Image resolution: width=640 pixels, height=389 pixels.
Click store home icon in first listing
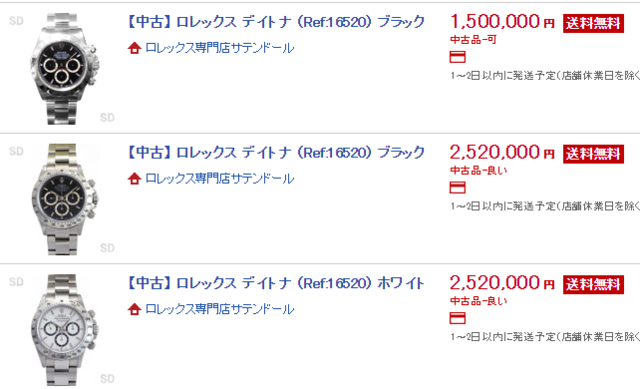134,48
